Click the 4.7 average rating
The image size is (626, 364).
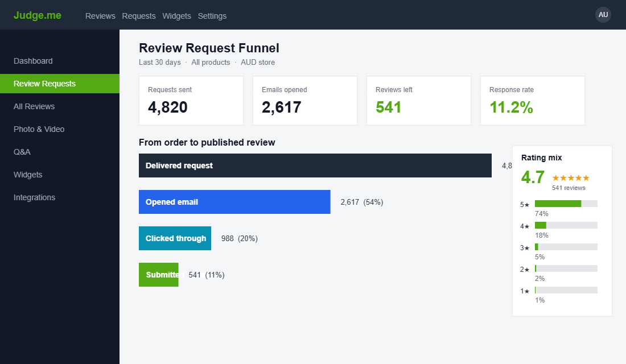(533, 177)
